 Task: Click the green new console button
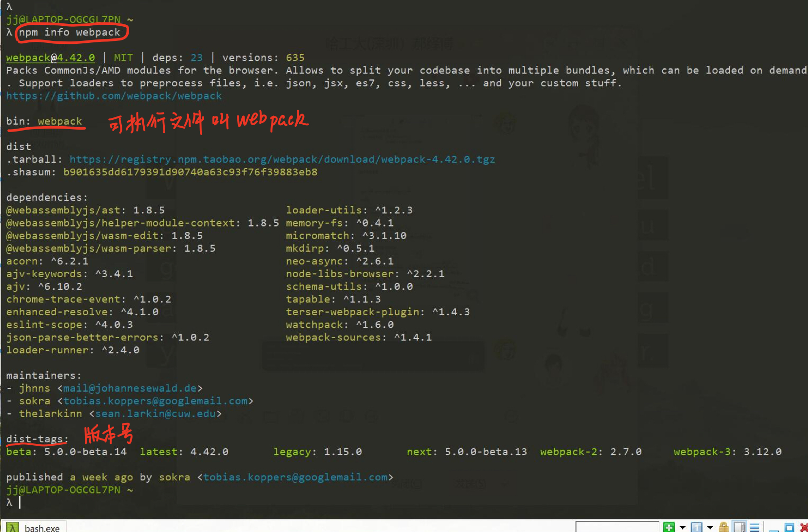(669, 527)
